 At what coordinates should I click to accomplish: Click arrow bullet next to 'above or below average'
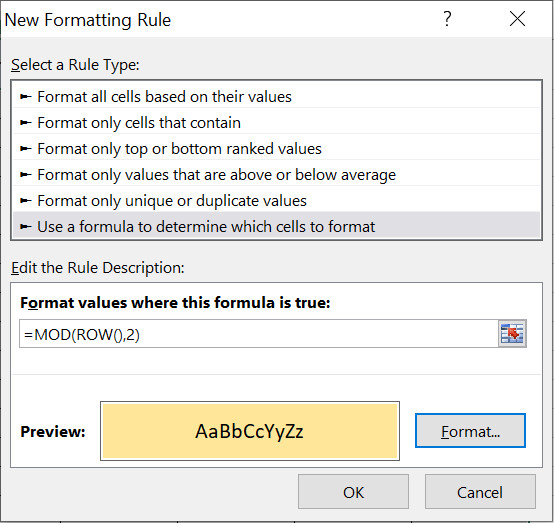pyautogui.click(x=25, y=175)
